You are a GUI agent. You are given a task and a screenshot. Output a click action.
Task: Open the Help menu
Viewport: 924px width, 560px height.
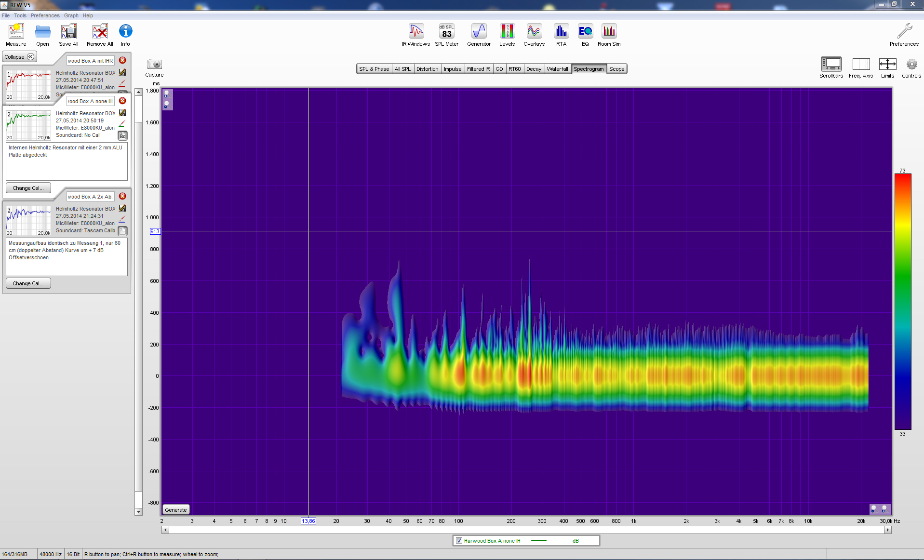88,15
